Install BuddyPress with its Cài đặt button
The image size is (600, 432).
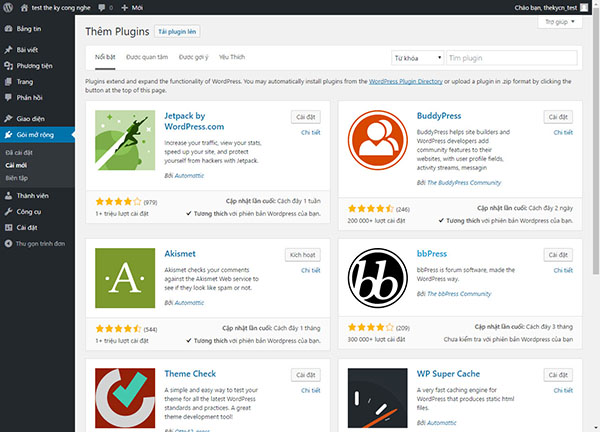(558, 117)
